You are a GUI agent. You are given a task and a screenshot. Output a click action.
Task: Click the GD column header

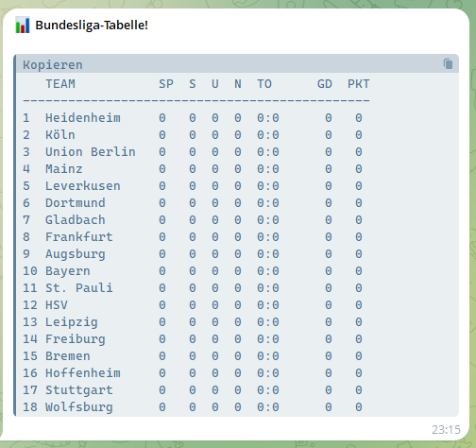pyautogui.click(x=325, y=84)
